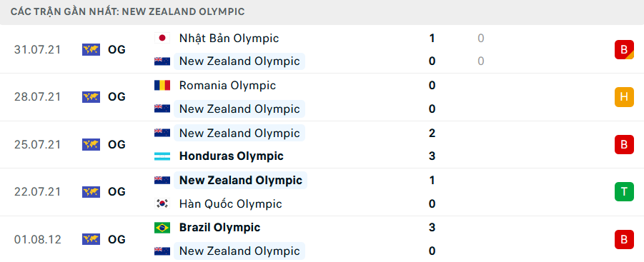The image size is (644, 262).
Task: Click the South Korea flag icon
Action: pos(162,203)
